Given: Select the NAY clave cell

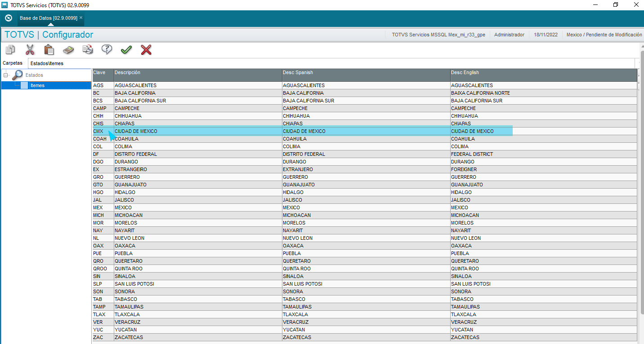Looking at the screenshot, I should (103, 230).
